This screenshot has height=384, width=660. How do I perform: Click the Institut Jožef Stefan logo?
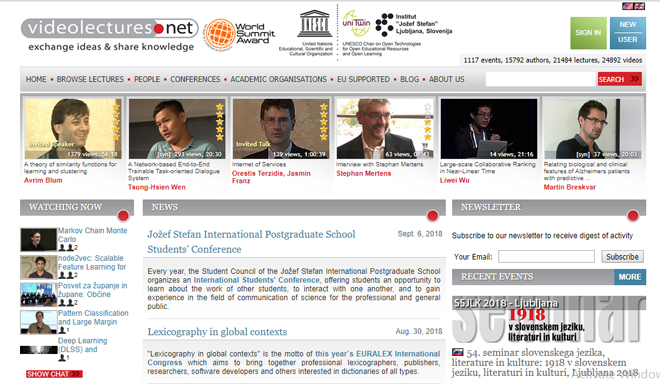coord(413,24)
